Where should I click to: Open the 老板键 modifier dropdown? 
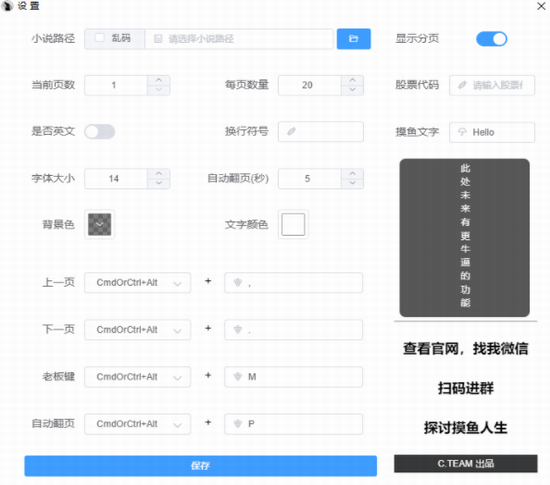[138, 377]
